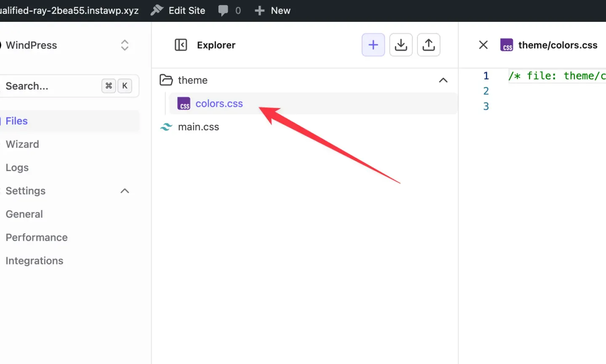Click the plus button to create file
This screenshot has height=364, width=606.
point(373,45)
